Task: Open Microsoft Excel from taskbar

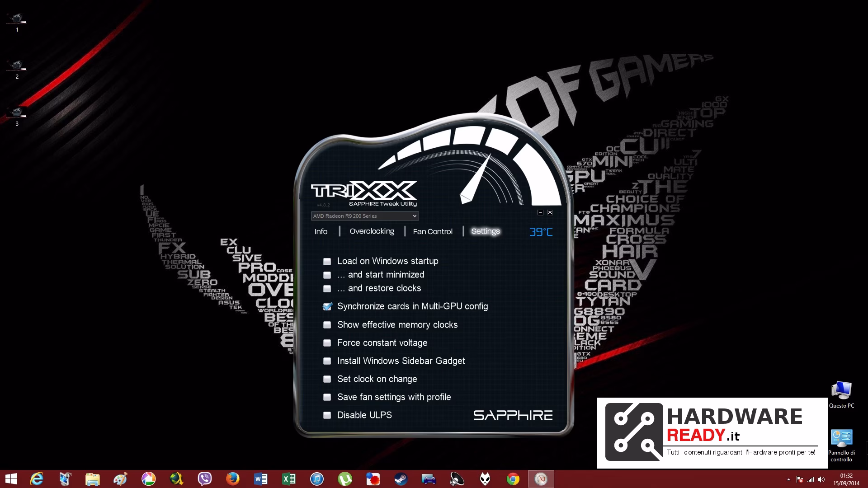Action: click(x=289, y=479)
